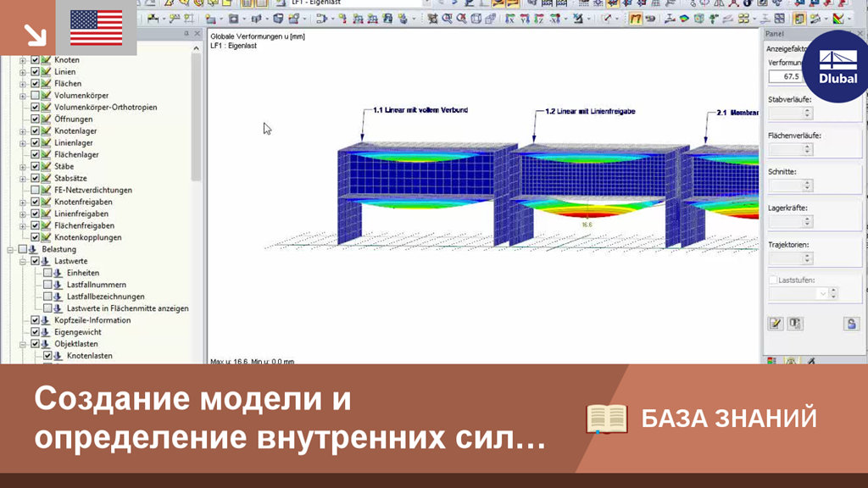Click the green solid results cube icon
The height and width of the screenshot is (488, 868).
pos(699,19)
